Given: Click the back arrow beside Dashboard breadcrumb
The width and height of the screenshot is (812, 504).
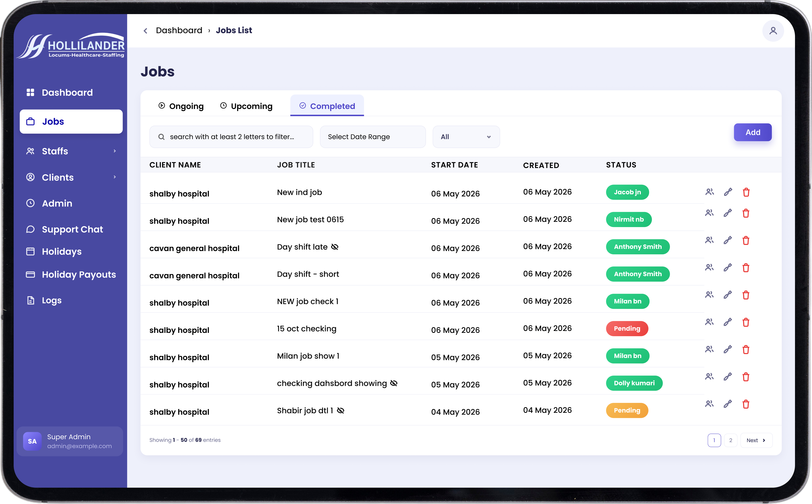Looking at the screenshot, I should click(x=145, y=31).
